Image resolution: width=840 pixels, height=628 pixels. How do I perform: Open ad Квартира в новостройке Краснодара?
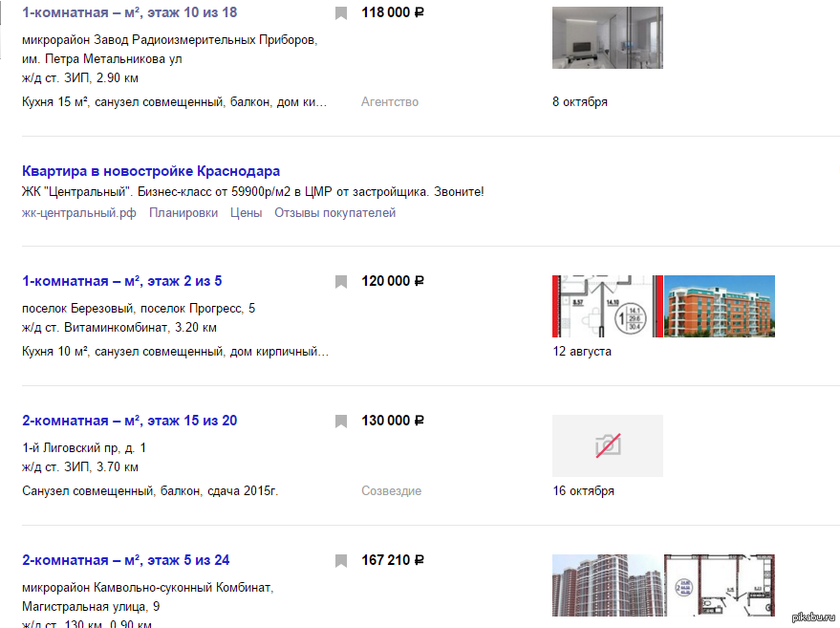click(x=151, y=171)
